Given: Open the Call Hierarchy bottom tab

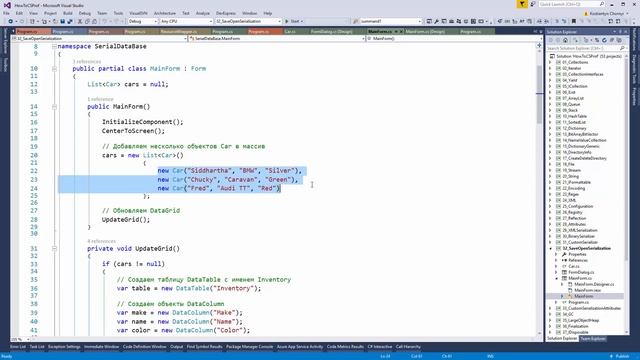Looking at the screenshot, I should point(408,347).
